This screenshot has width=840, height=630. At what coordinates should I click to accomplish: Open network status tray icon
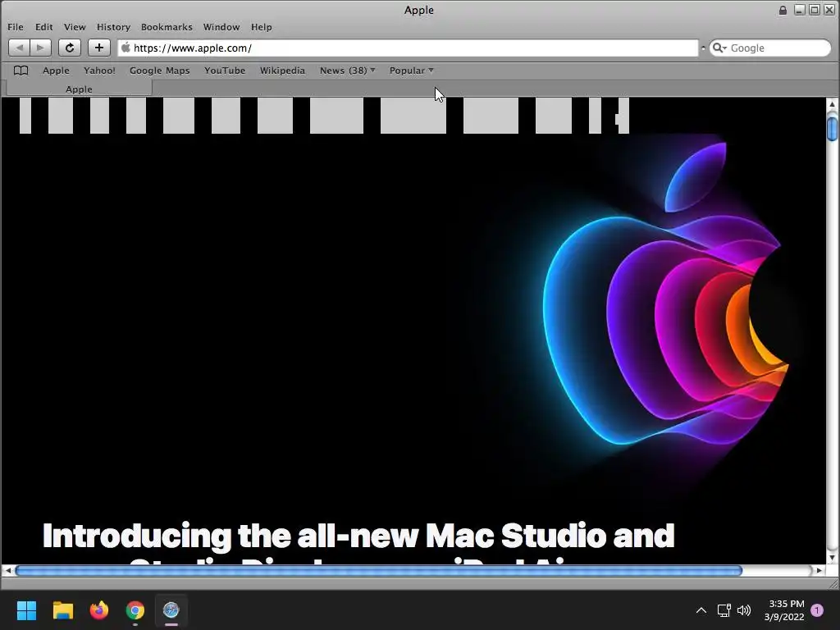point(724,610)
